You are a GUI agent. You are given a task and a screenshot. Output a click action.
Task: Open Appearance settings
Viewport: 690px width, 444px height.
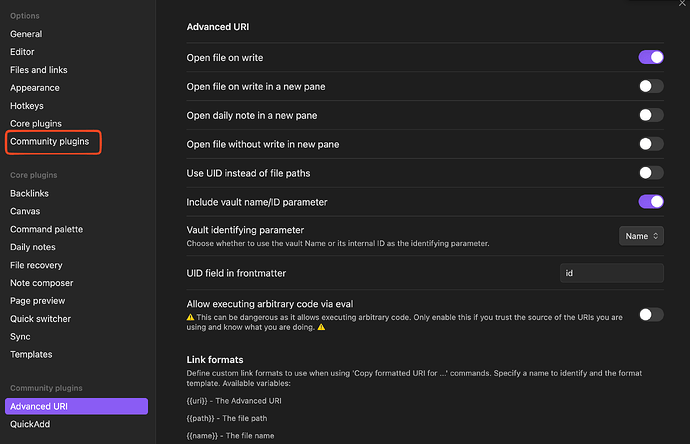pos(34,88)
